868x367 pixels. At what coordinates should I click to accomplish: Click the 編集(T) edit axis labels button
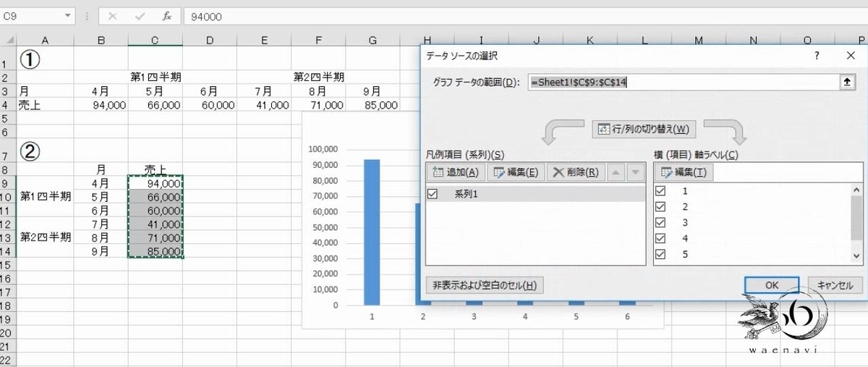coord(684,172)
